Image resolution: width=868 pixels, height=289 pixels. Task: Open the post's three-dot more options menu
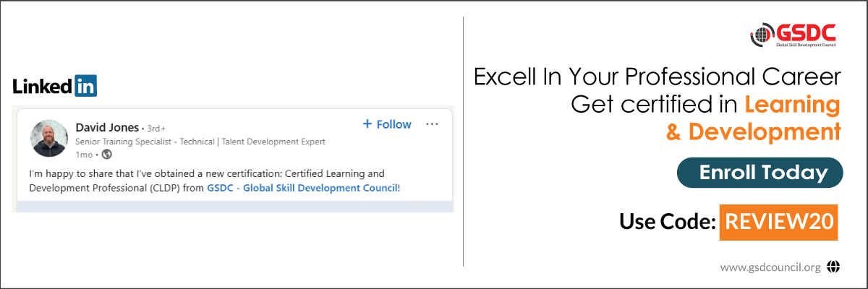pyautogui.click(x=432, y=124)
